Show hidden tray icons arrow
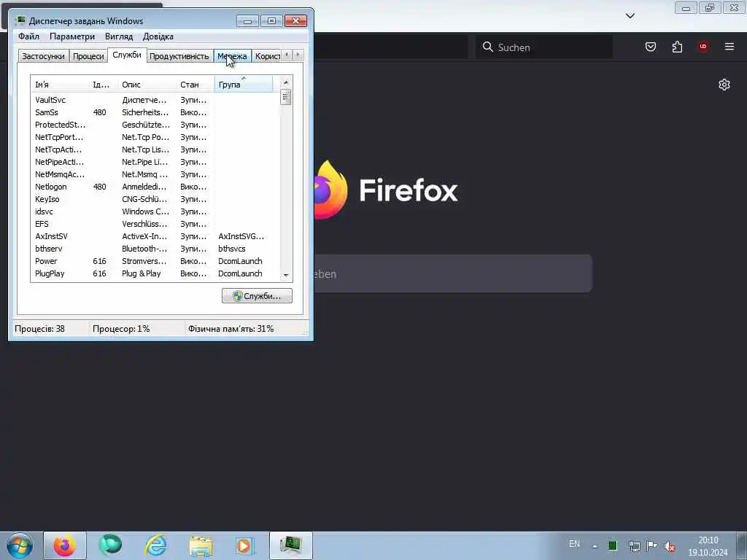 [595, 546]
